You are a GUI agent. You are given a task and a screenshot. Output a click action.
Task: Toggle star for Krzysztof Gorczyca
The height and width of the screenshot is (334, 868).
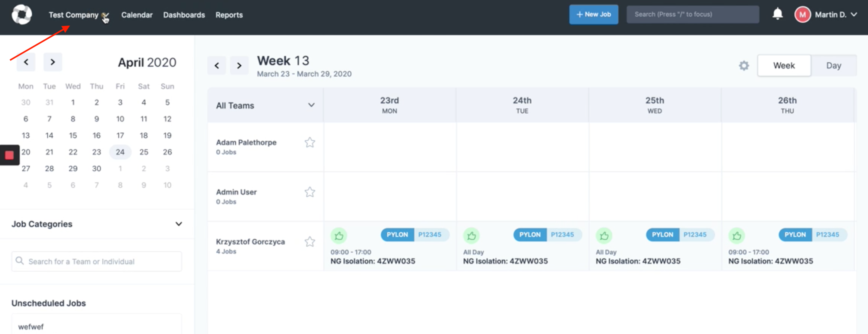pyautogui.click(x=310, y=241)
